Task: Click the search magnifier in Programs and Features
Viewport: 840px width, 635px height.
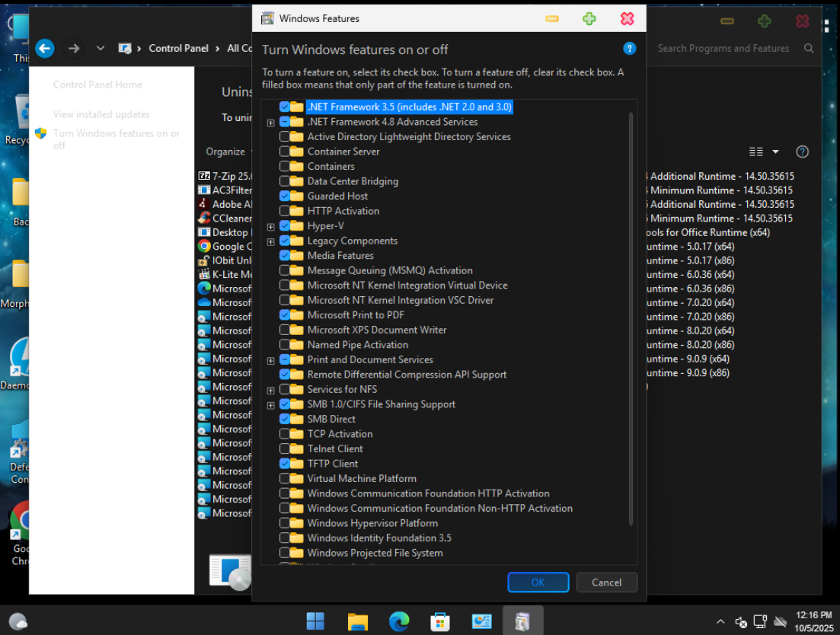Action: click(808, 49)
